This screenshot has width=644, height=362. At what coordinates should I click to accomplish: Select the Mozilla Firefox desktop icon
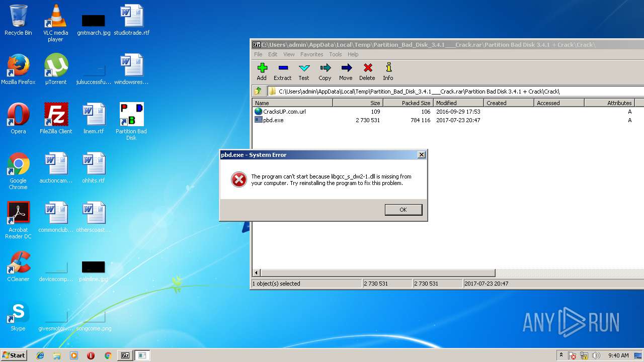click(18, 69)
